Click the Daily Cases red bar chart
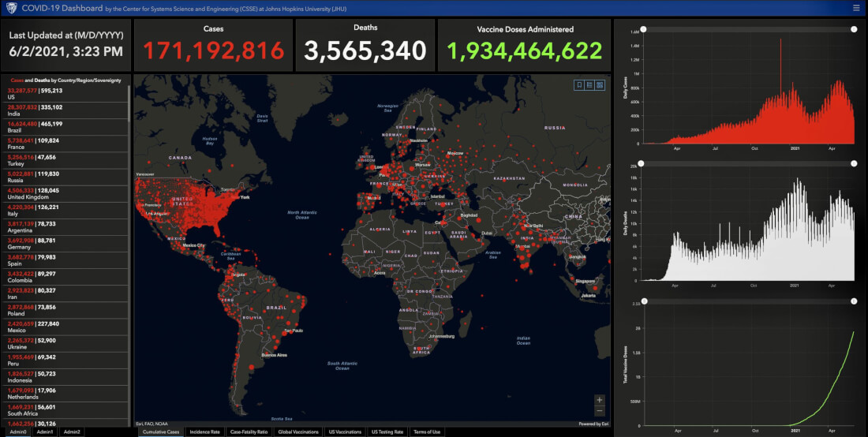 tap(748, 92)
